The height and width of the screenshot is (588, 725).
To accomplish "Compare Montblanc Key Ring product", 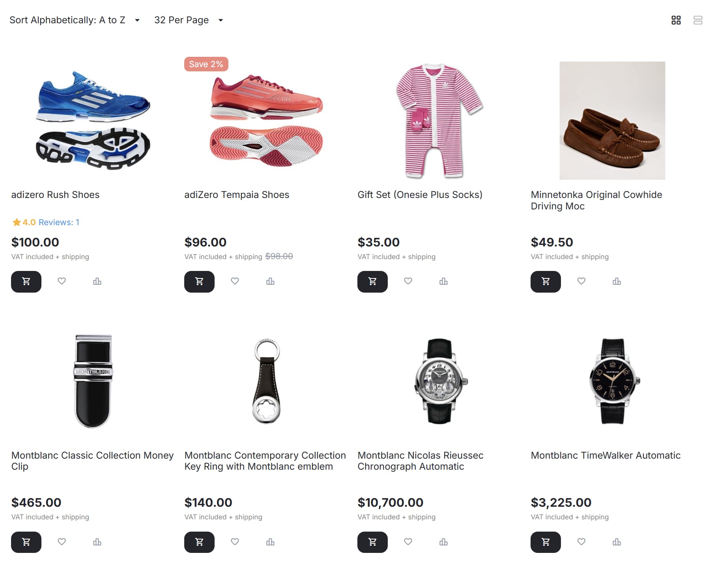I will coord(270,542).
